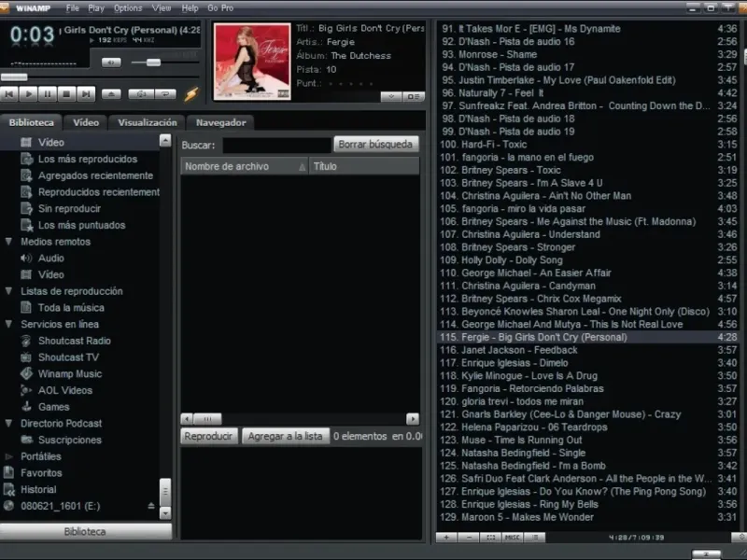Click the eject/open file button
This screenshot has height=560, width=747.
pyautogui.click(x=111, y=93)
